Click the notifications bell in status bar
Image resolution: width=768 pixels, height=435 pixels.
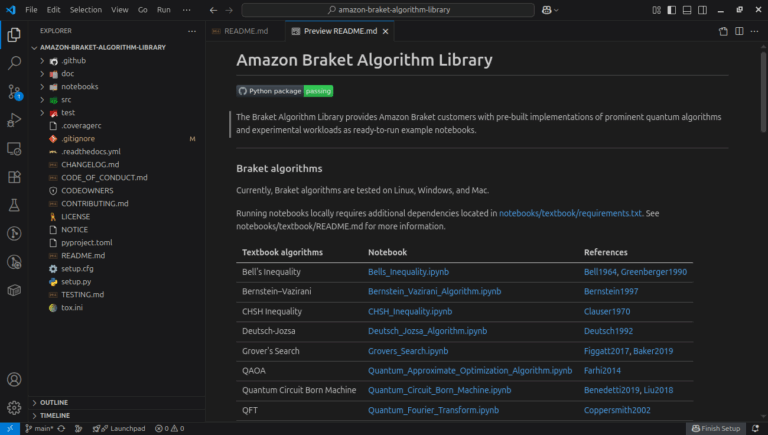[755, 429]
